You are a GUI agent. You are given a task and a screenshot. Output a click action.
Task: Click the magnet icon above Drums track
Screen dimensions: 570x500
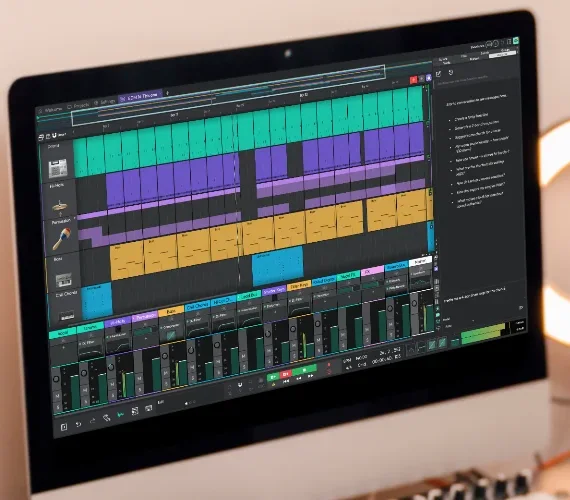[54, 136]
